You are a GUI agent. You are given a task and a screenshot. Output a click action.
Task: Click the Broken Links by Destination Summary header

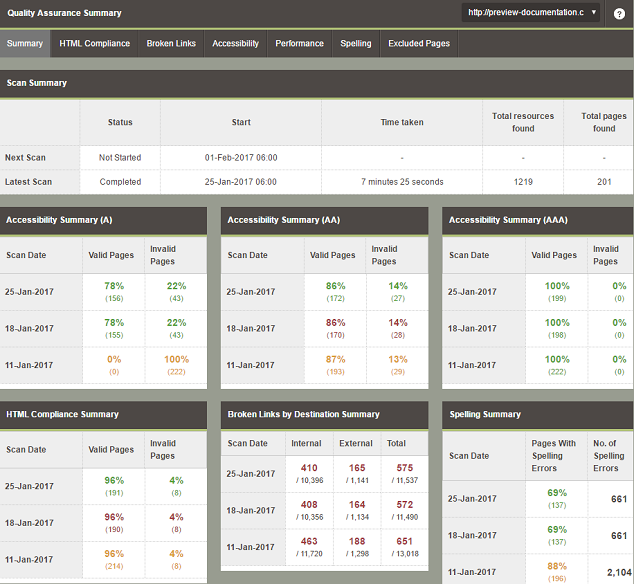[325, 415]
